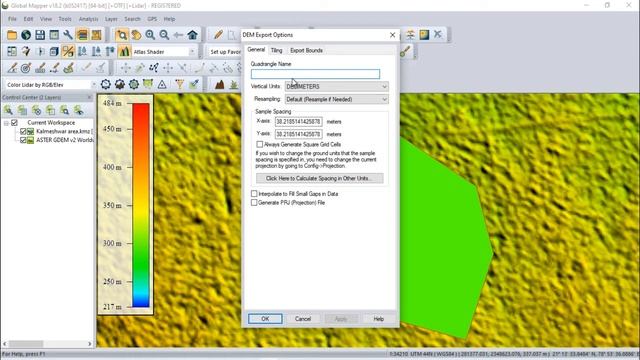The image size is (640, 360).
Task: Click Cancel in DEM Export Options
Action: pyautogui.click(x=303, y=319)
